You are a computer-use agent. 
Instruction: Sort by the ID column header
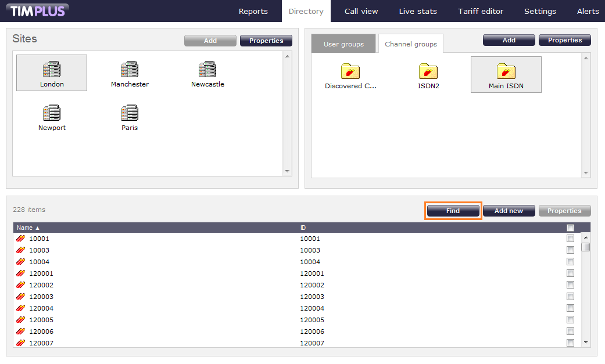(303, 228)
